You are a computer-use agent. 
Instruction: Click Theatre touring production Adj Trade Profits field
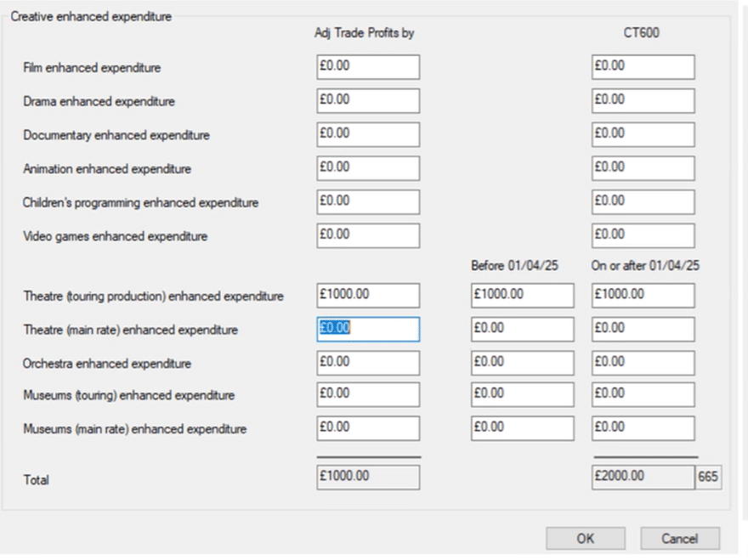pos(368,296)
